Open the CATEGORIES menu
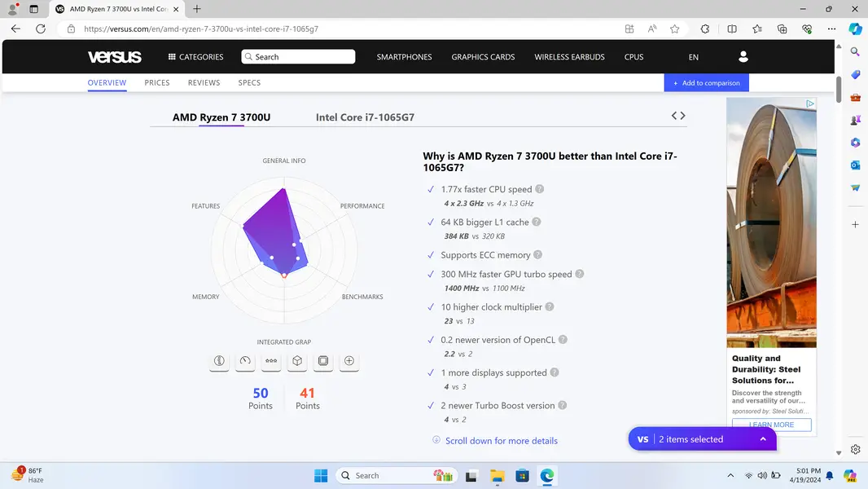The image size is (868, 489). [x=195, y=57]
